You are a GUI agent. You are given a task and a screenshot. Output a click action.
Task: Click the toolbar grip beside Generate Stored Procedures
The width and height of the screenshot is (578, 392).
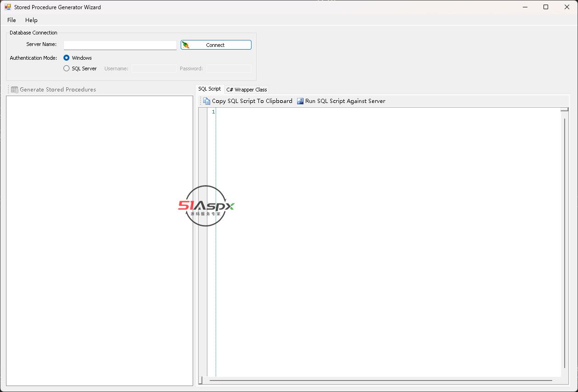click(8, 90)
